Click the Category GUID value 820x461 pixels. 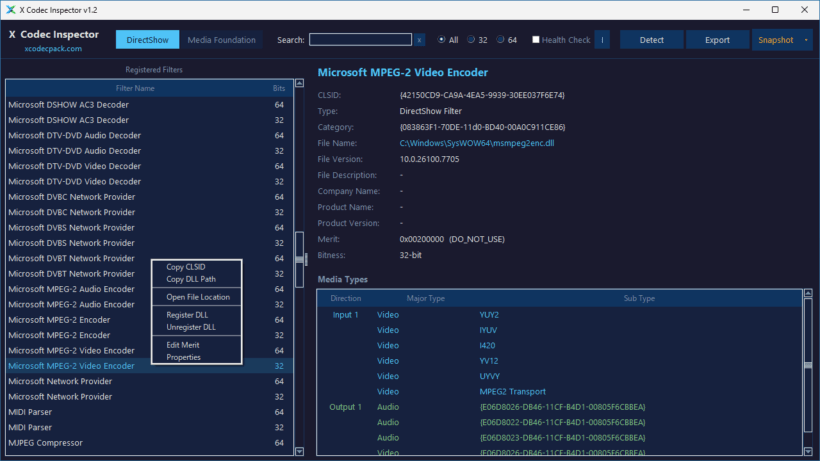[x=482, y=127]
